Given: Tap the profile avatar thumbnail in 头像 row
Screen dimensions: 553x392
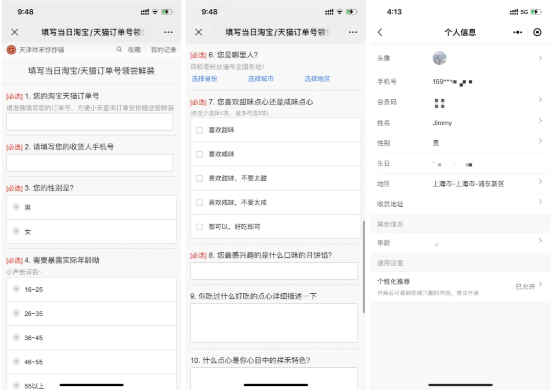Looking at the screenshot, I should (x=439, y=58).
